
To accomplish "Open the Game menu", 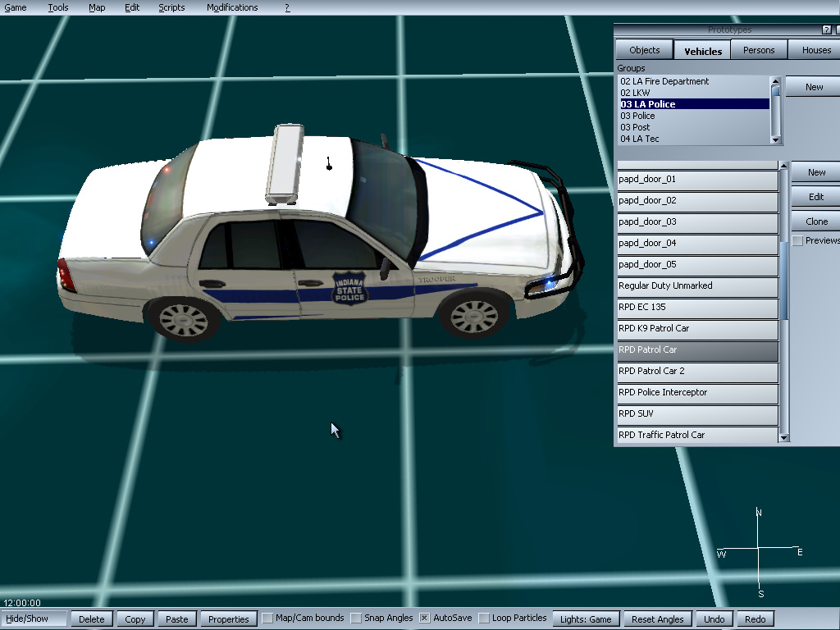I will pos(15,7).
